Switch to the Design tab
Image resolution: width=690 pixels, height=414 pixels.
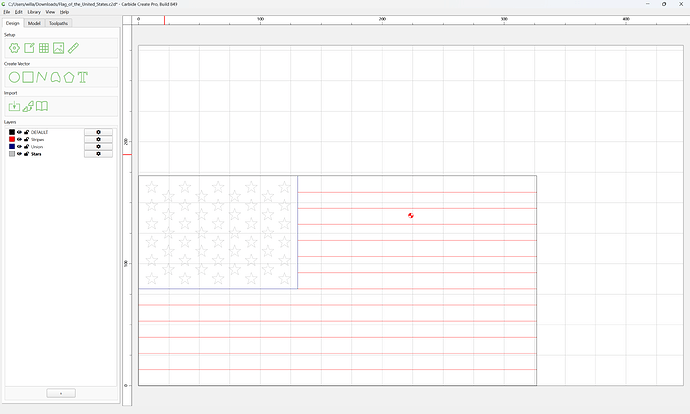point(13,23)
